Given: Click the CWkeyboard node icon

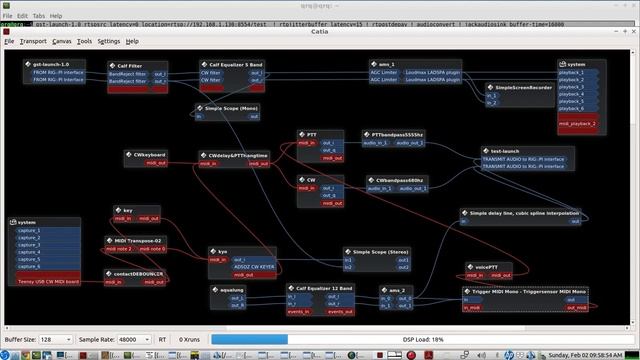Looking at the screenshot, I should click(x=129, y=154).
